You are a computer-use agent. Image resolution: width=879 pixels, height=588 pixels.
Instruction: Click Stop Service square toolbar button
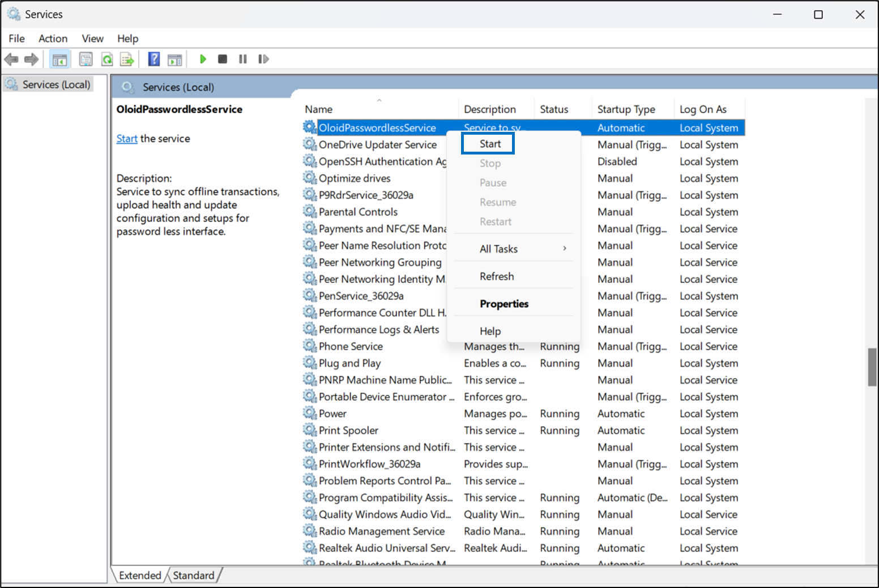pos(223,59)
